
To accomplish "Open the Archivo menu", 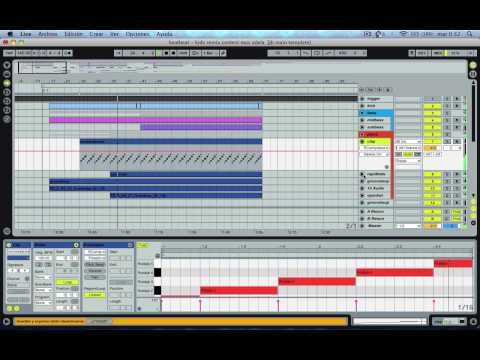I will tap(48, 34).
